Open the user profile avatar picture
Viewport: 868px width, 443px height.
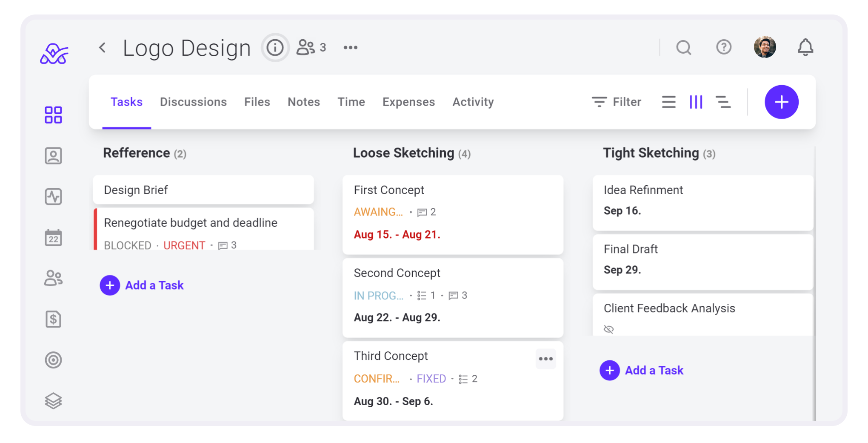pos(765,47)
